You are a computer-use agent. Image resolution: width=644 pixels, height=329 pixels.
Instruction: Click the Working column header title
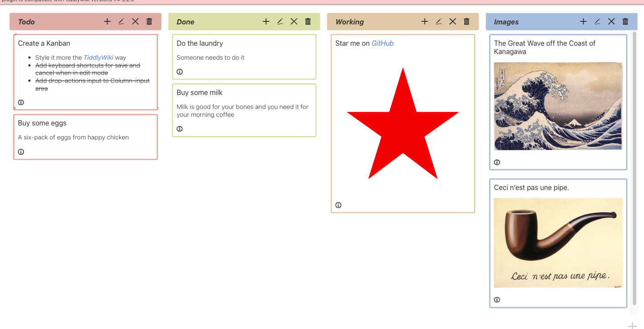click(349, 22)
